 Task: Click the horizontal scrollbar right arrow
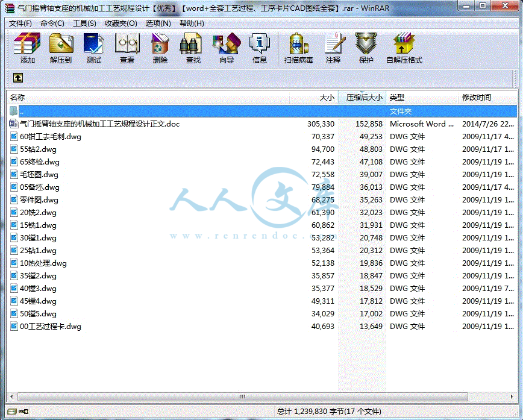(x=512, y=396)
